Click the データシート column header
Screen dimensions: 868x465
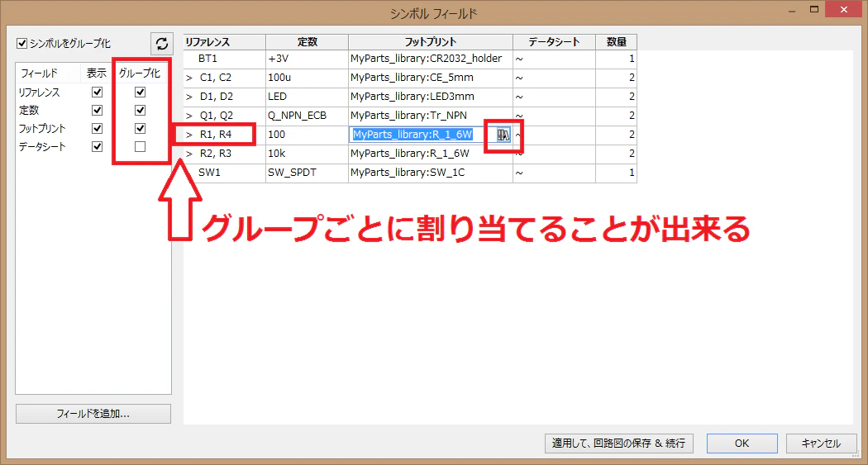pos(554,42)
